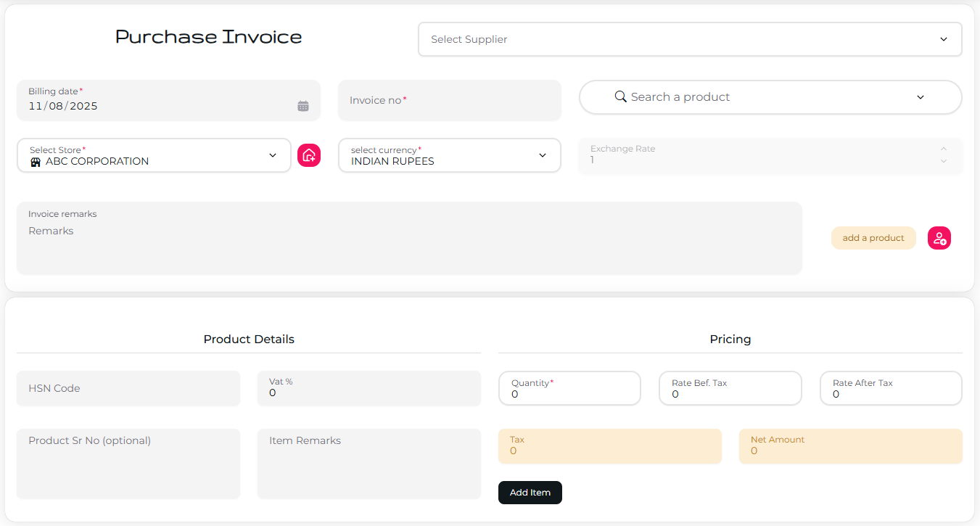Open the calendar icon to pick billing date
The width and height of the screenshot is (980, 526).
click(303, 105)
